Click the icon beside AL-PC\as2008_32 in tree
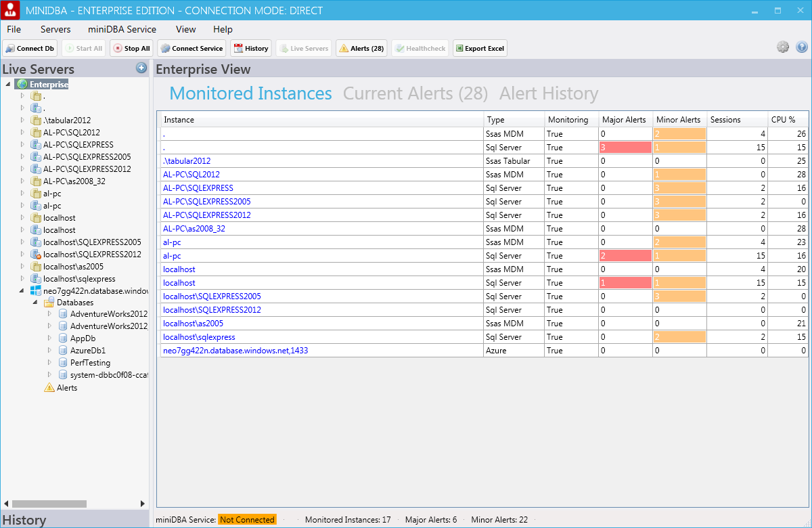 click(x=36, y=181)
